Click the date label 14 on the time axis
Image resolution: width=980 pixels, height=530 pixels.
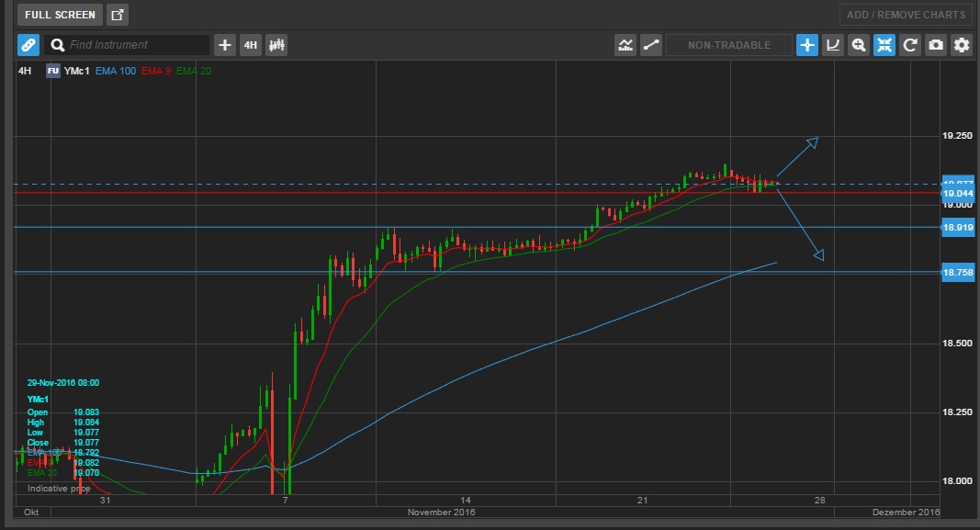pos(465,501)
